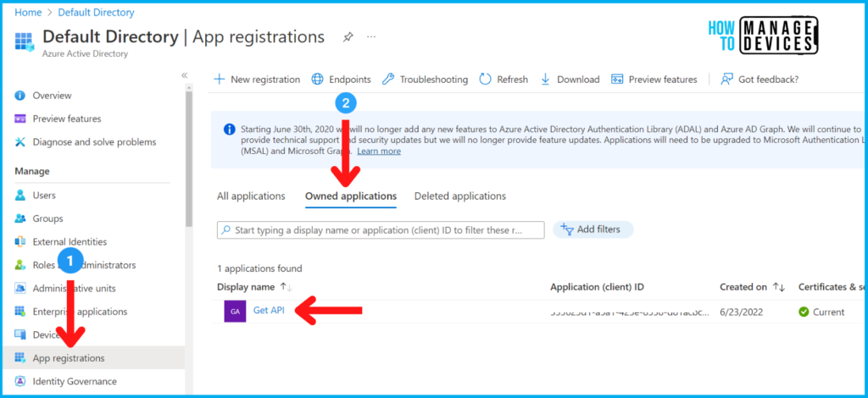
Task: Click the Preview features sidebar icon
Action: (x=20, y=119)
